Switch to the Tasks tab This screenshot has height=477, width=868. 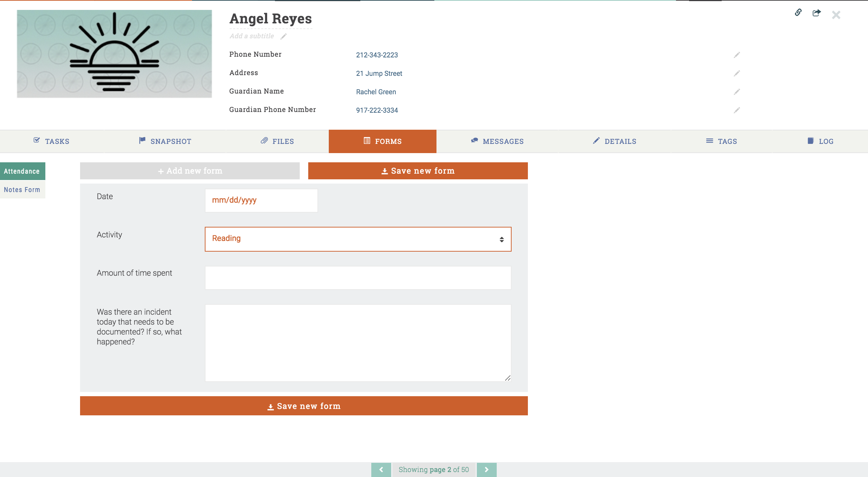tap(52, 141)
